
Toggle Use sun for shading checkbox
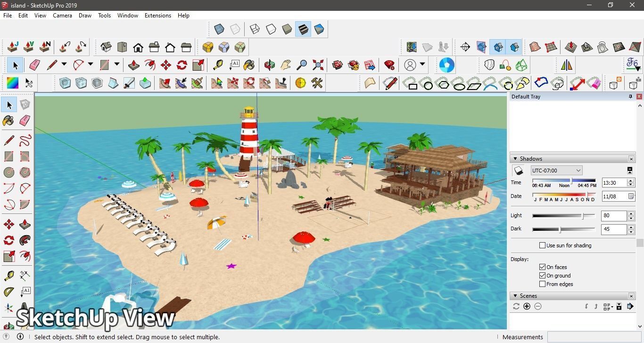[542, 245]
